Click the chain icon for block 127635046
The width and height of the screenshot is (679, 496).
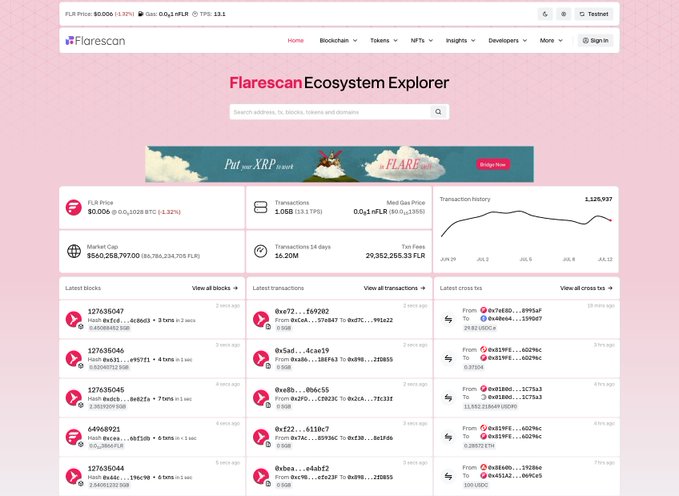[74, 358]
